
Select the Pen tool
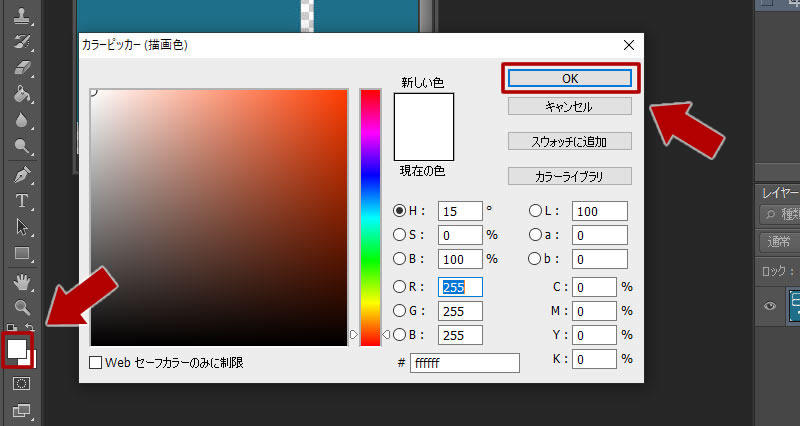point(21,175)
